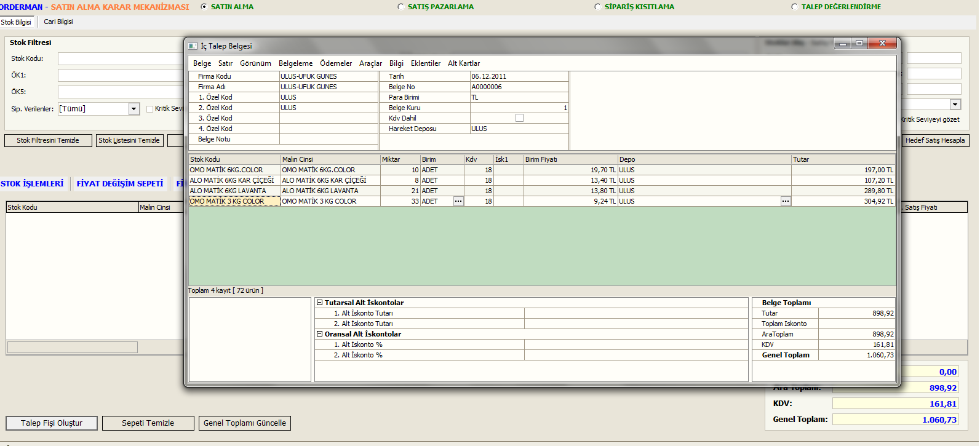Viewport: 980px width, 446px height.
Task: Click the horizontal scrollbar under the stock list
Action: tap(73, 347)
